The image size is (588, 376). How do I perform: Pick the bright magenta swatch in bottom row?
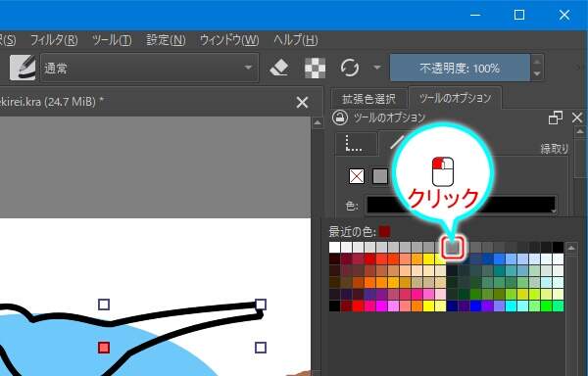pyautogui.click(x=382, y=305)
